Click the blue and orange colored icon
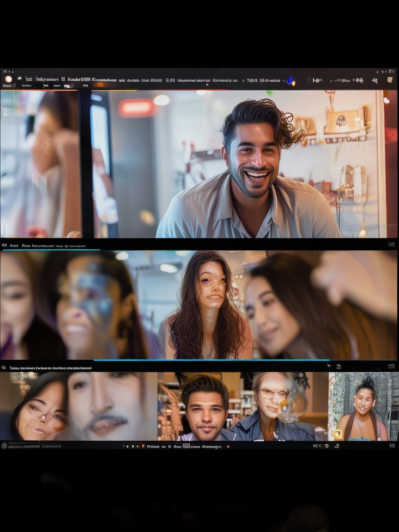The width and height of the screenshot is (399, 532). (290, 81)
